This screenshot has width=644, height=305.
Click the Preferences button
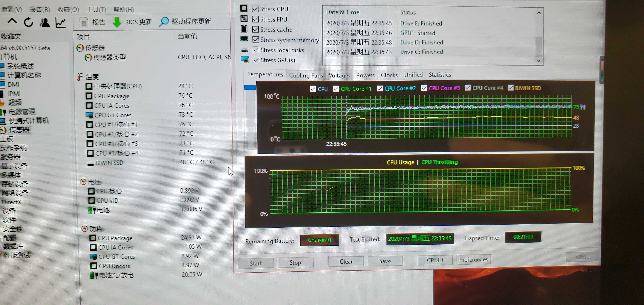473,259
